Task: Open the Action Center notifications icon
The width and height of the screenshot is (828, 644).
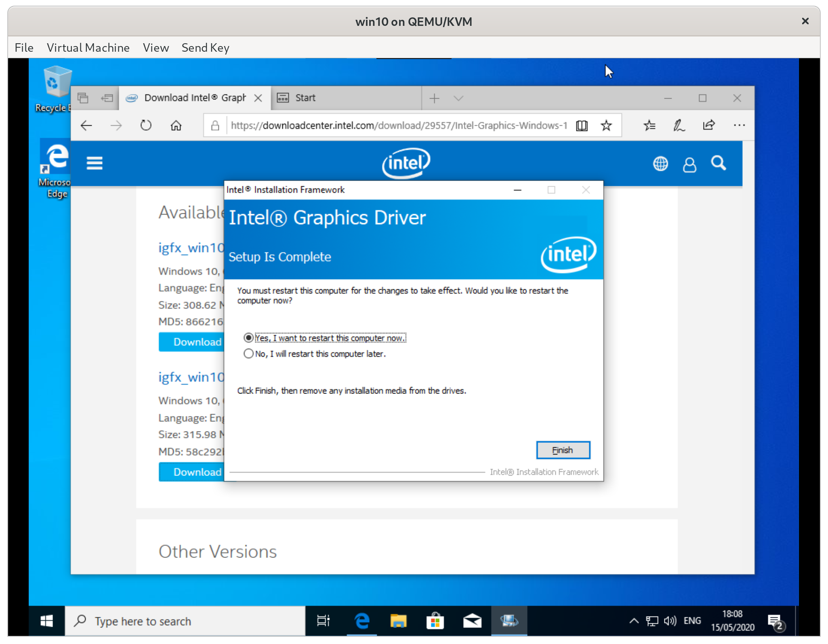Action: click(776, 622)
